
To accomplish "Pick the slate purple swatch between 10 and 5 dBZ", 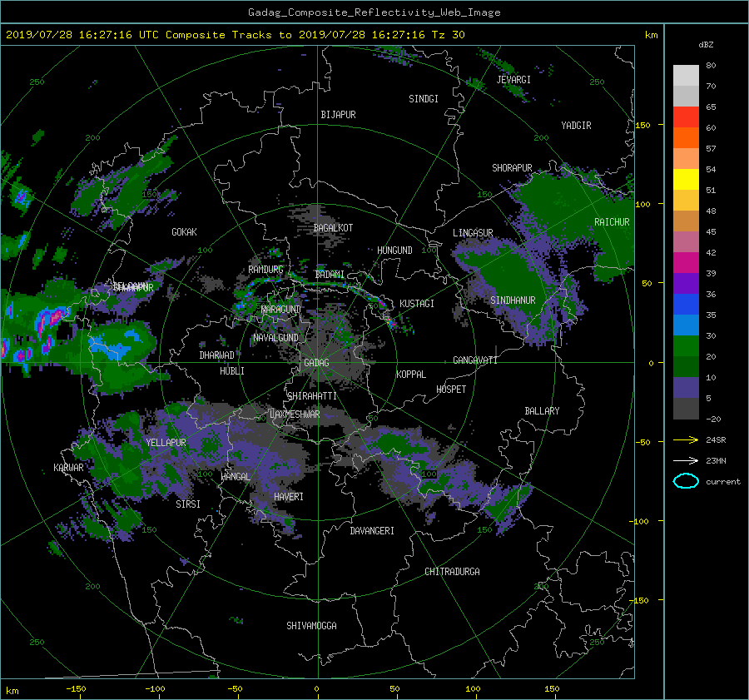I will click(x=686, y=388).
